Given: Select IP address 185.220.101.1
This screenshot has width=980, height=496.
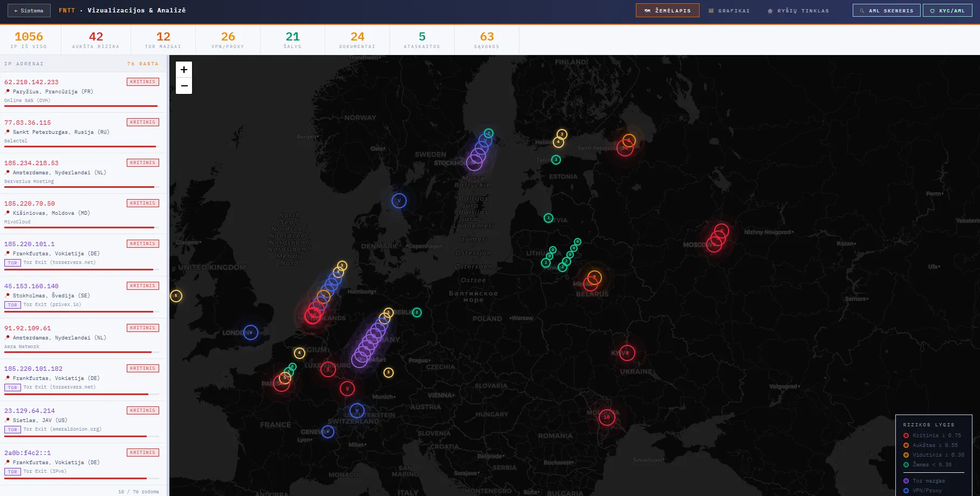Looking at the screenshot, I should coord(30,244).
